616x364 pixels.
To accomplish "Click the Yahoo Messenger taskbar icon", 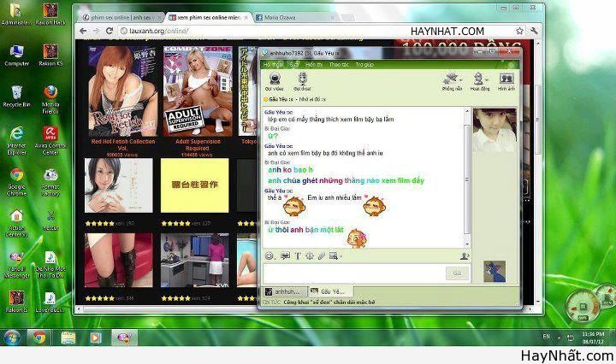I will coord(124,338).
